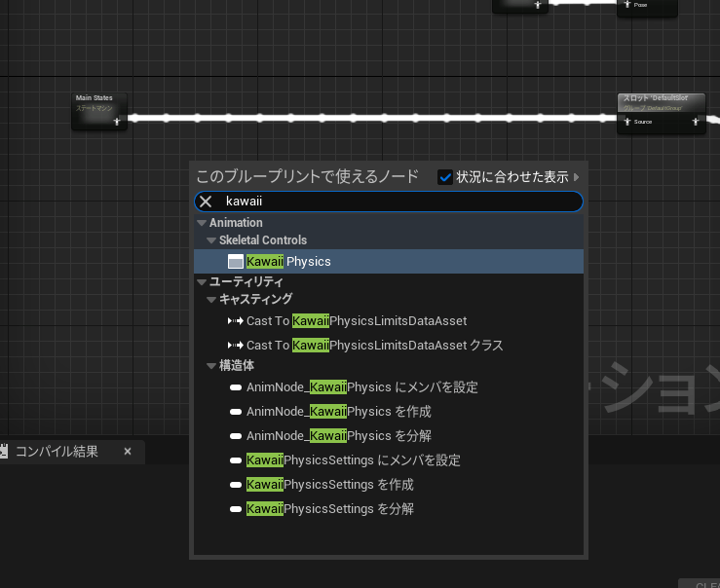Select AnimNode_KawaiiPhysics を作成
The width and height of the screenshot is (720, 588).
point(389,412)
